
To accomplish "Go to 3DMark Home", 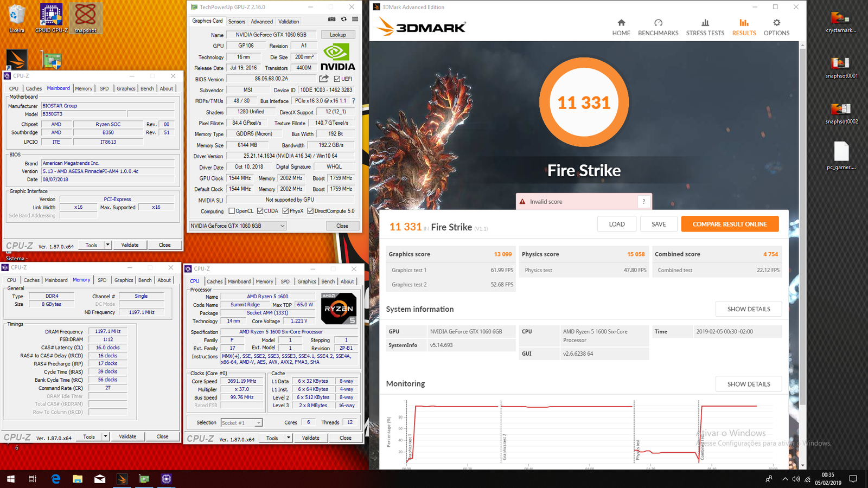I will pos(621,27).
